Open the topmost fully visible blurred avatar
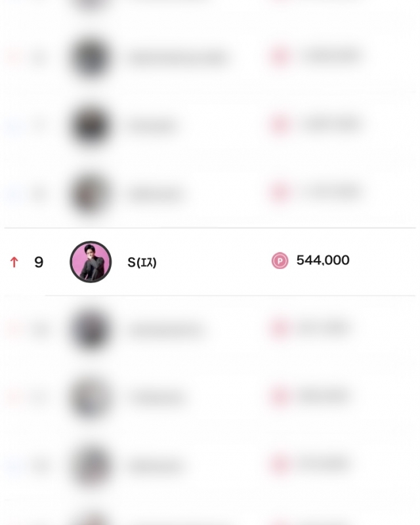420x525 pixels. click(90, 58)
